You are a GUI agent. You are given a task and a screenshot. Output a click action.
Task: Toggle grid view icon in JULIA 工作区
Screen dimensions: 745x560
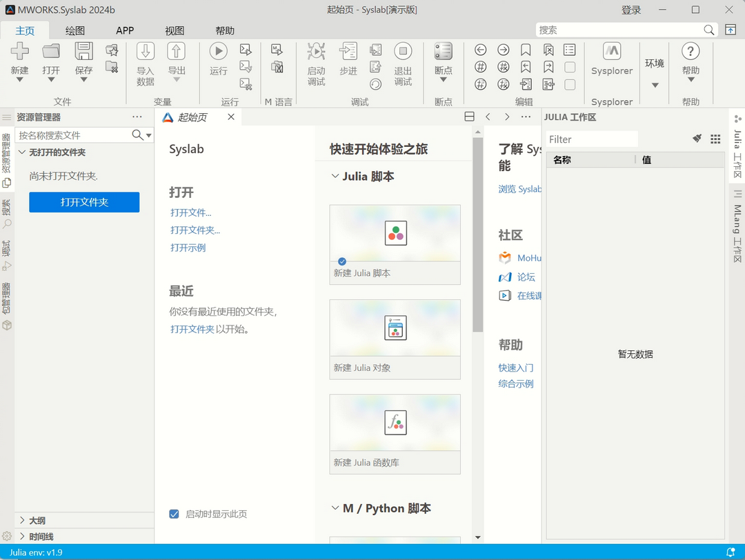(715, 139)
